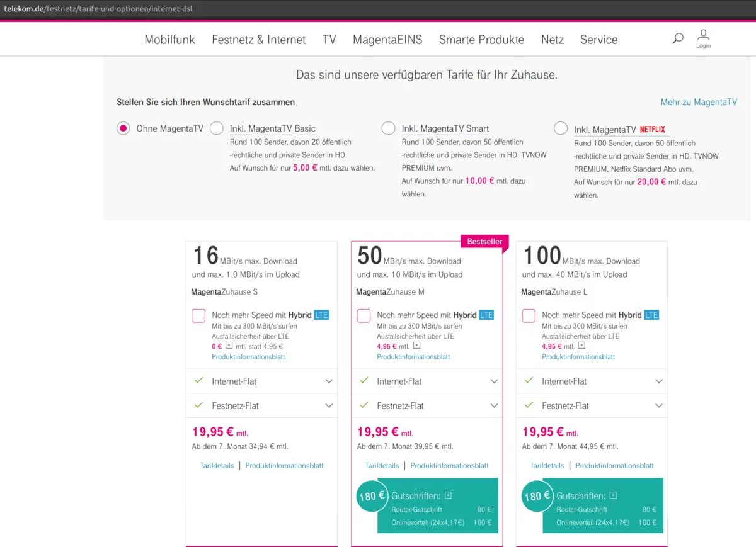Enable Hybrid LTE checkbox for MagentaZuhause S
This screenshot has width=756, height=547.
tap(198, 315)
